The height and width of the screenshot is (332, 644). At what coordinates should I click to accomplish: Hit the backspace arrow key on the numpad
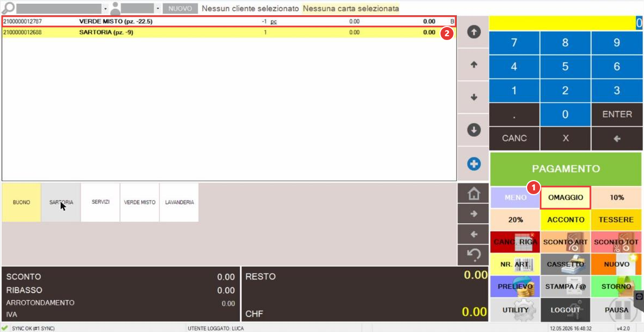click(617, 139)
